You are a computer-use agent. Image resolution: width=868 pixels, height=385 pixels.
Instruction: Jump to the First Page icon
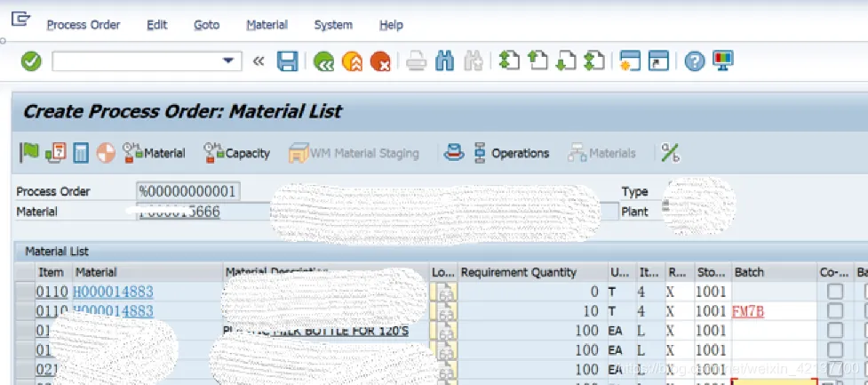(x=509, y=60)
